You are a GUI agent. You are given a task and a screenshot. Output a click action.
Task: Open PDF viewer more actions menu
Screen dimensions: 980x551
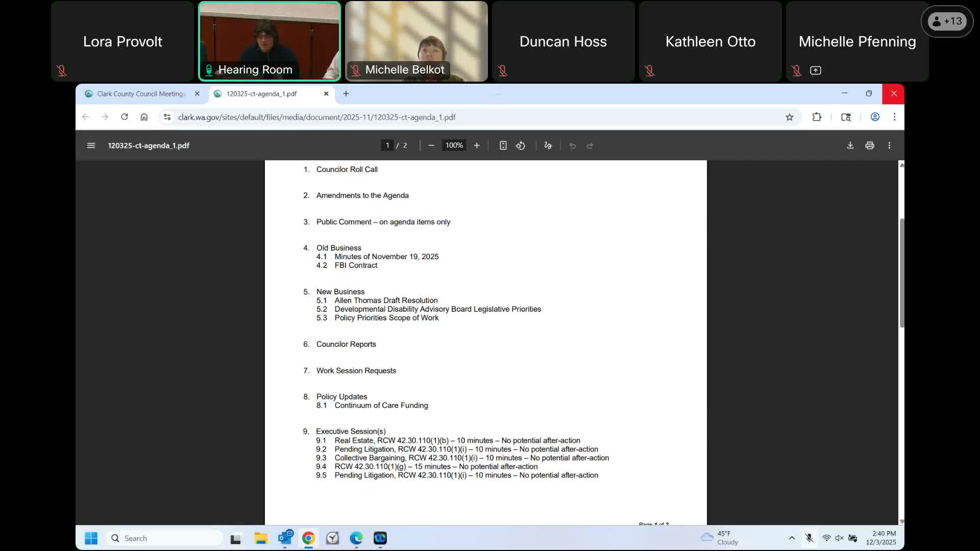[x=889, y=145]
